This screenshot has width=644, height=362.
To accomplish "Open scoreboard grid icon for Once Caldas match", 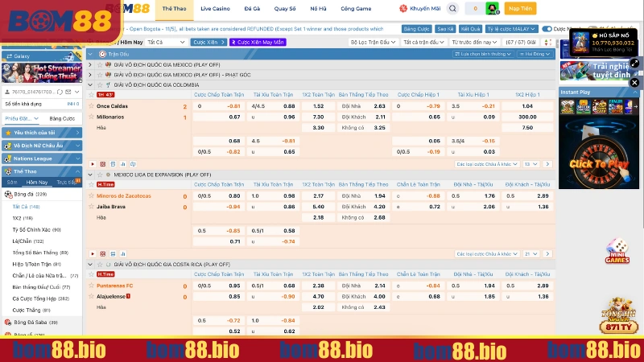I will coord(103,164).
